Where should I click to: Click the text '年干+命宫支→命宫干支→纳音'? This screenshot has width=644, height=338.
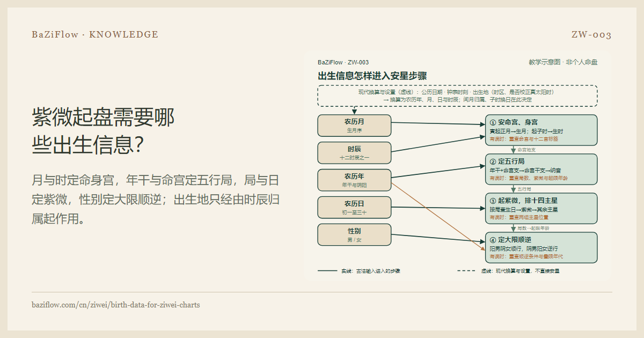click(x=524, y=171)
